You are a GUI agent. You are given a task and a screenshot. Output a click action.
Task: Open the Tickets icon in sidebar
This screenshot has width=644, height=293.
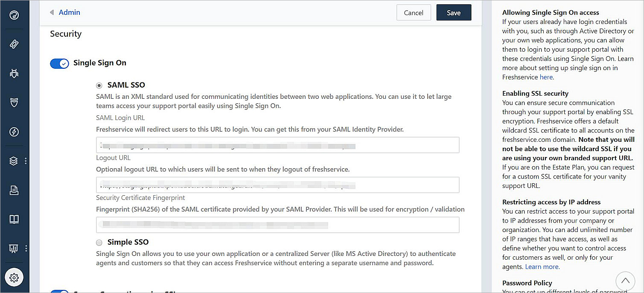pyautogui.click(x=14, y=44)
